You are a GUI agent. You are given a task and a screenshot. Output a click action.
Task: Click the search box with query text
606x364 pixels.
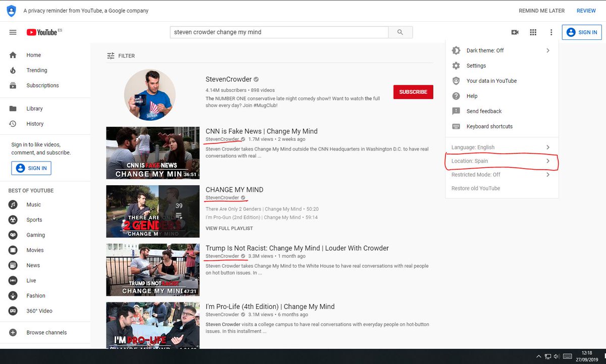click(x=279, y=32)
